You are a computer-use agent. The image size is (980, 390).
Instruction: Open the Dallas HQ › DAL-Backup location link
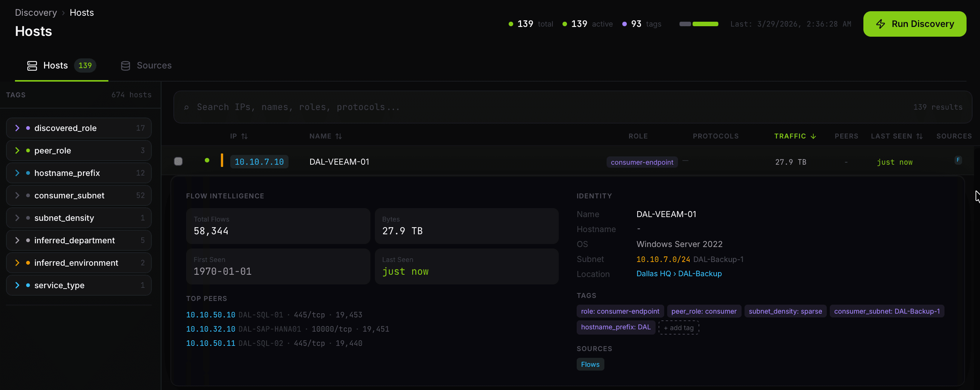coord(679,274)
